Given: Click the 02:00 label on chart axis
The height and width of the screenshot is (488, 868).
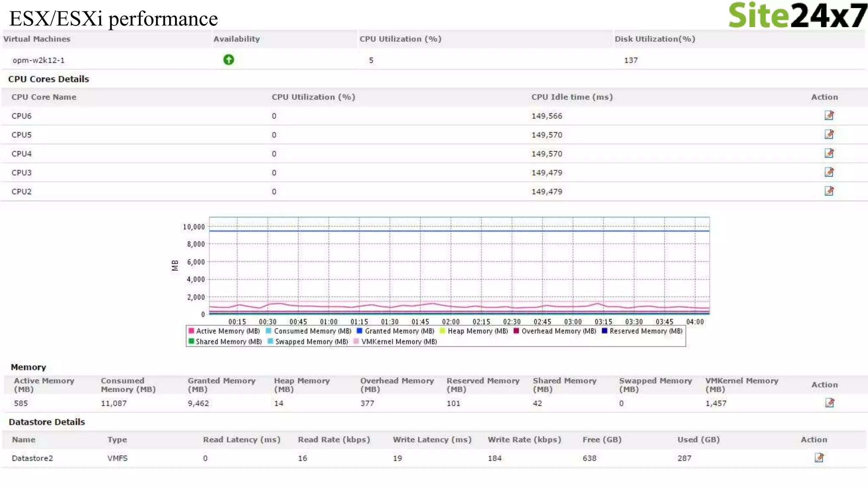Looking at the screenshot, I should pos(451,322).
